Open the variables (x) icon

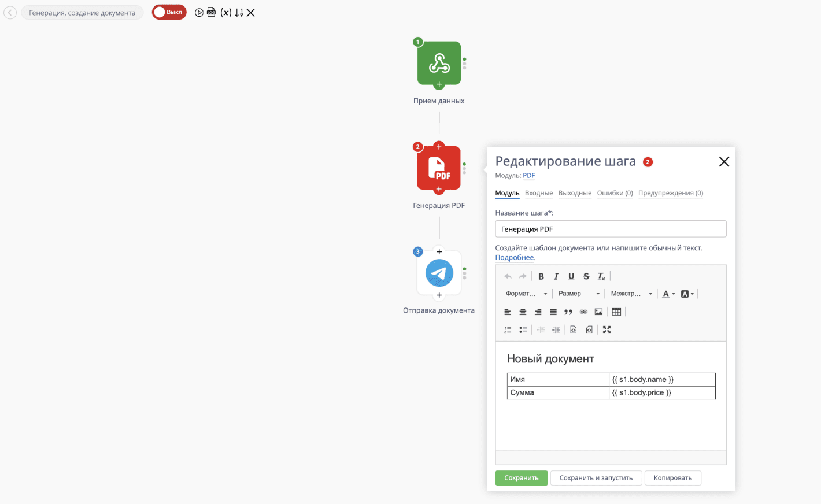[x=226, y=13]
